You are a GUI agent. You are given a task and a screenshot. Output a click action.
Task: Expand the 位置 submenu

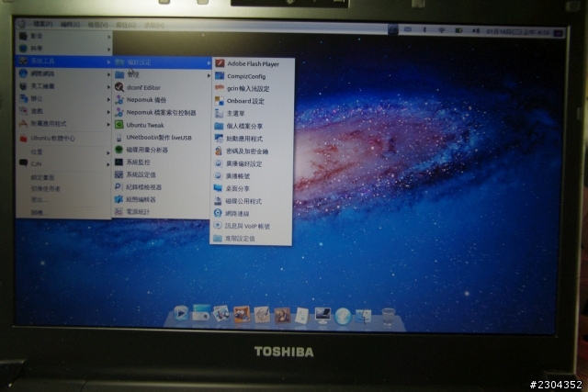click(x=64, y=151)
